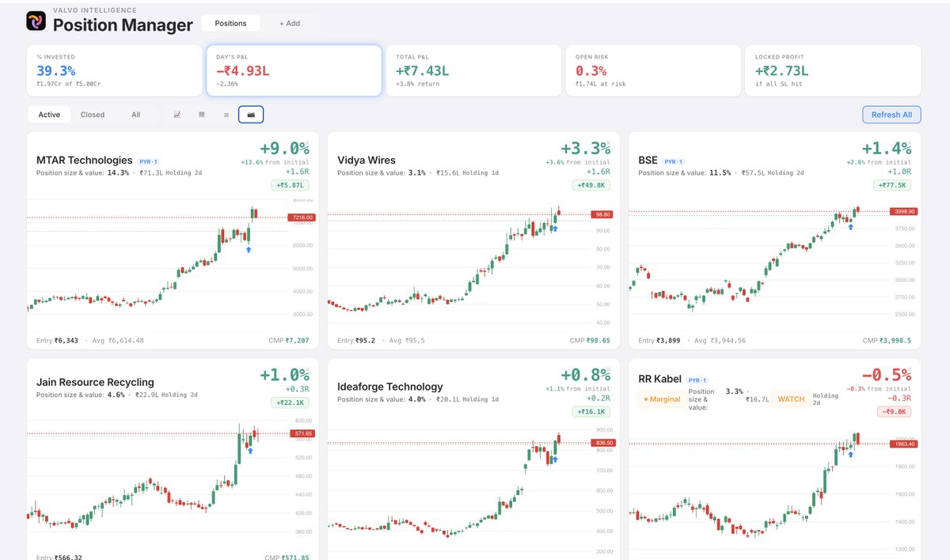Click the Refresh All button
Viewport: 950px width, 560px height.
[x=891, y=115]
